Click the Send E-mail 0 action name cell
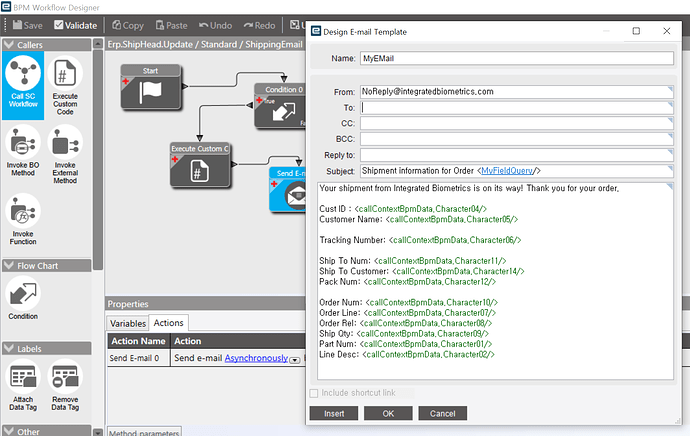The height and width of the screenshot is (436, 690). click(x=139, y=358)
